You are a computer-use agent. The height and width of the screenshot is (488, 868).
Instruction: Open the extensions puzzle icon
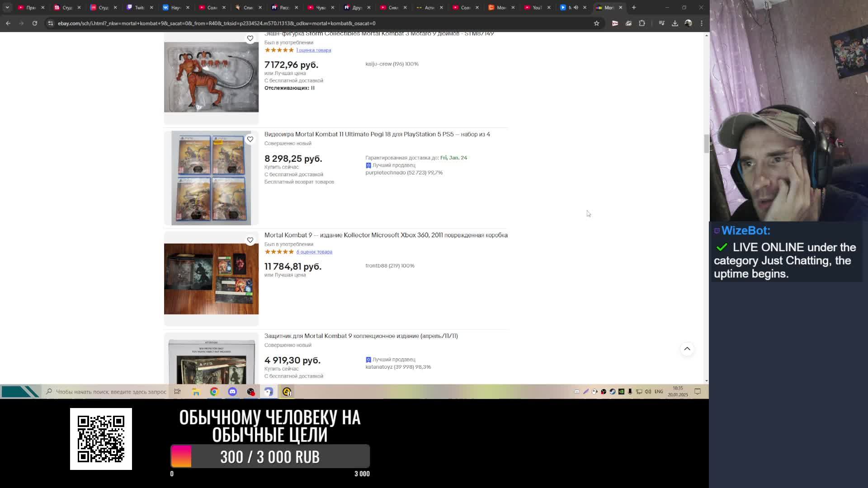click(x=642, y=23)
